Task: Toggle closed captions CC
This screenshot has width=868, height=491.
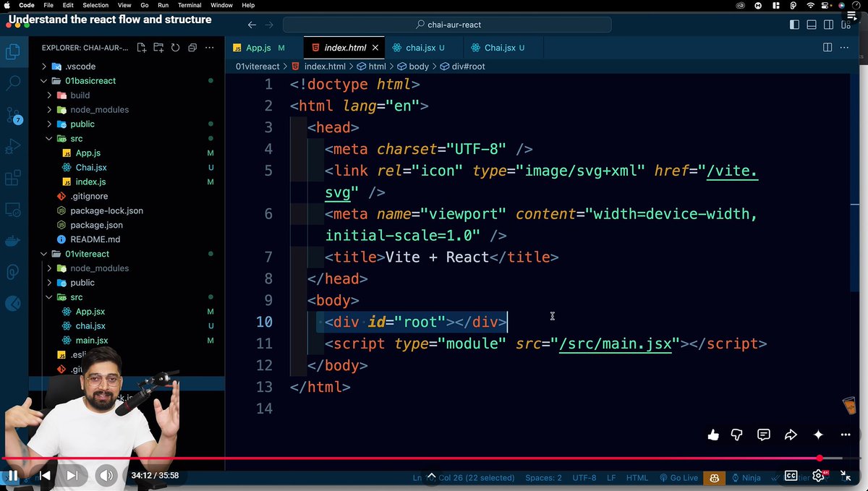Action: click(791, 476)
